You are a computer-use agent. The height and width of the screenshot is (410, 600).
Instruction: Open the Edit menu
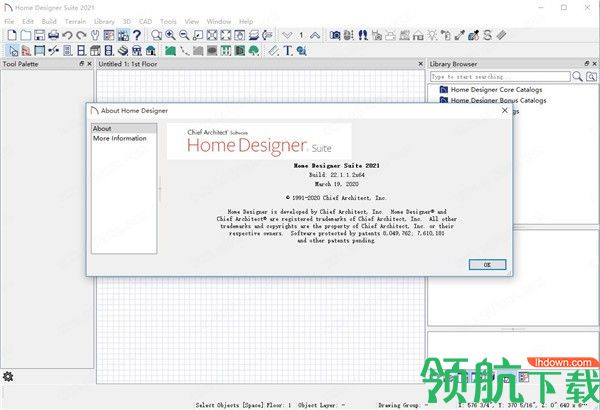(x=28, y=21)
